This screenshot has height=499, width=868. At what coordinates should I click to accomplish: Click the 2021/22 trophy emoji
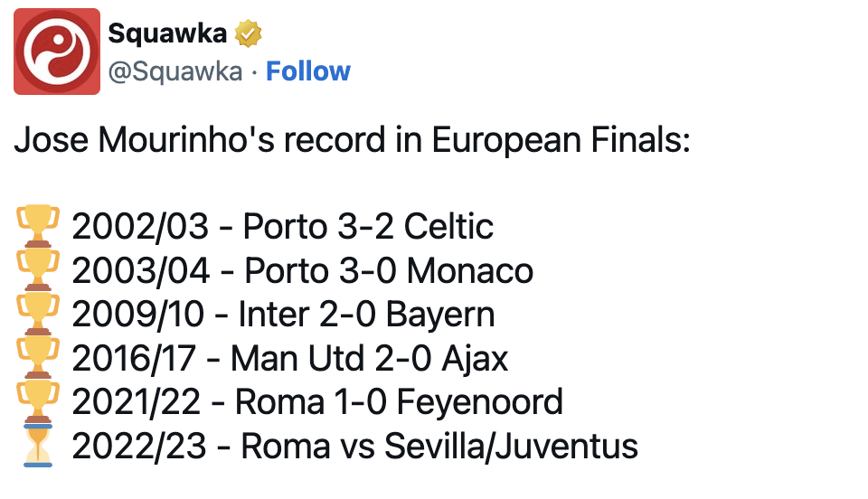(x=38, y=401)
